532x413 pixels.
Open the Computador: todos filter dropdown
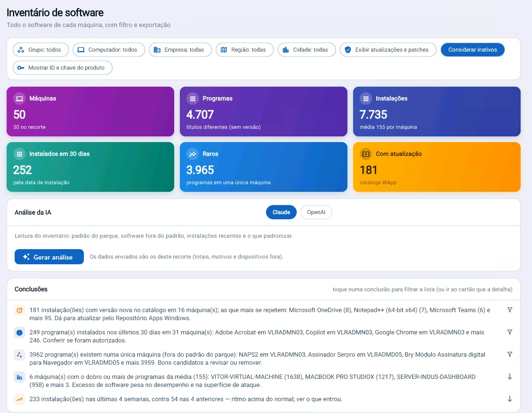tap(108, 50)
